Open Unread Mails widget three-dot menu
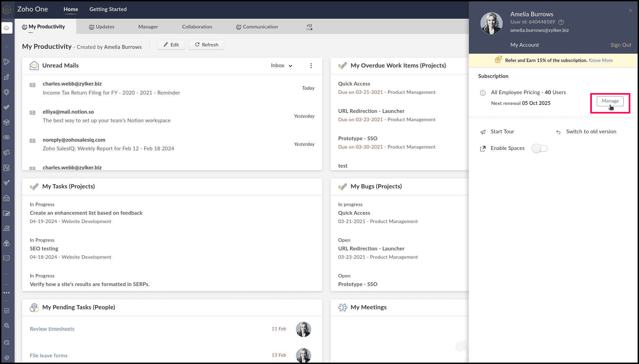This screenshot has height=364, width=639. click(311, 66)
